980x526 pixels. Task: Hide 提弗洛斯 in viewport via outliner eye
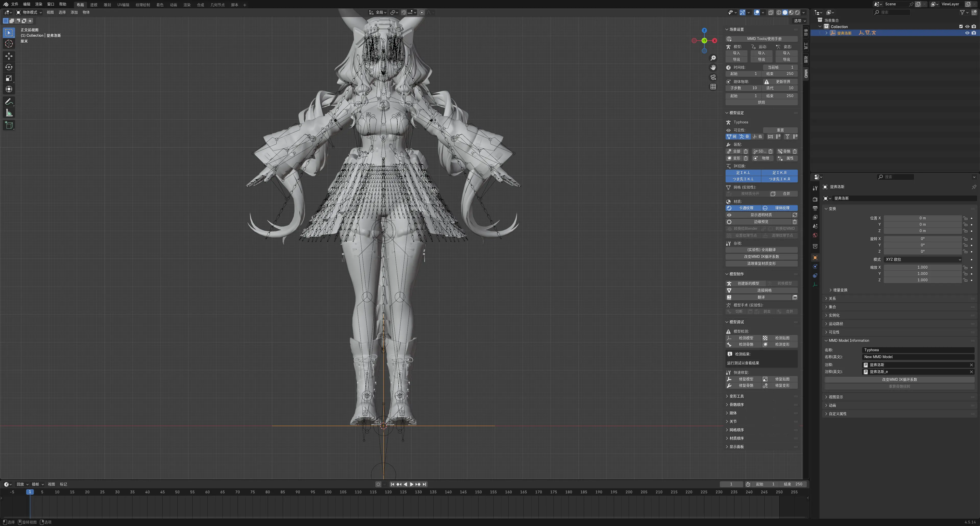click(967, 33)
